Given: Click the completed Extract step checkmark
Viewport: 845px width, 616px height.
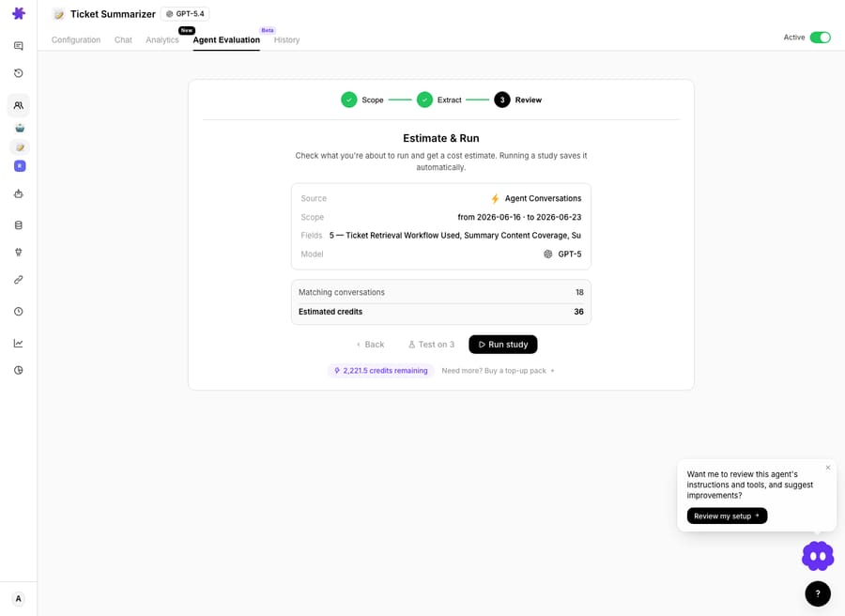Looking at the screenshot, I should 424,100.
